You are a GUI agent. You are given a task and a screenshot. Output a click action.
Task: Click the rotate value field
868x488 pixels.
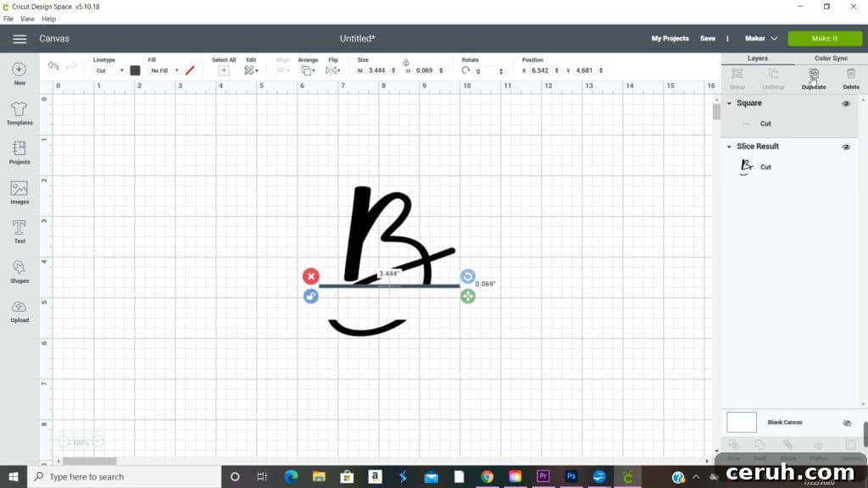485,71
